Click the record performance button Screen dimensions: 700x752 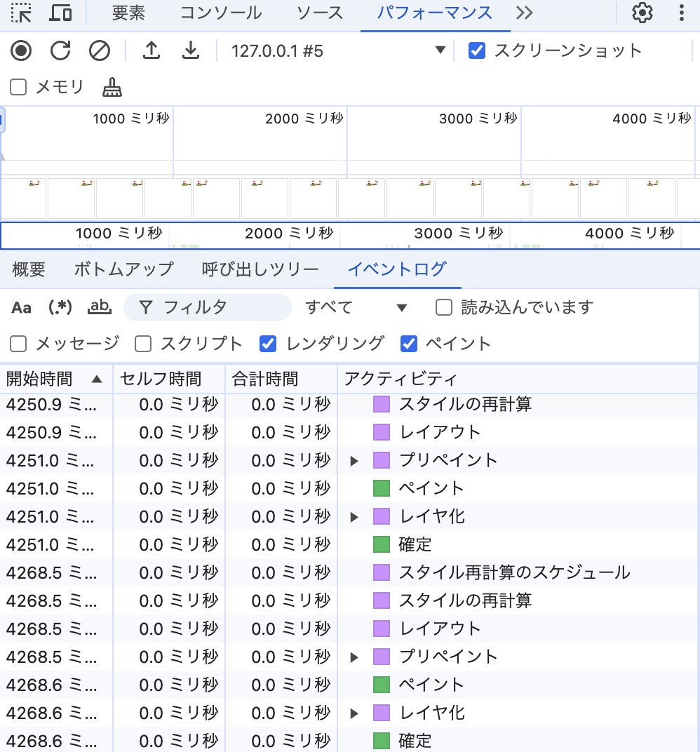[21, 51]
